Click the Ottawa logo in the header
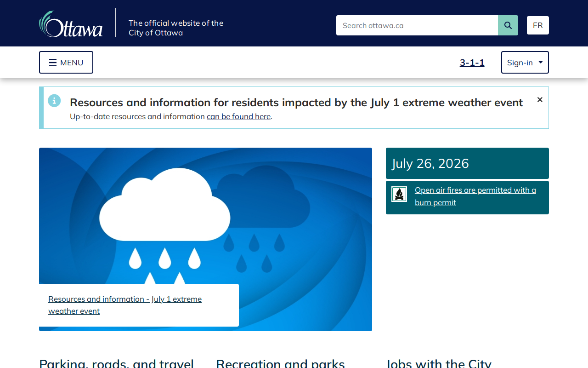Viewport: 588px width, 368px height. click(71, 24)
